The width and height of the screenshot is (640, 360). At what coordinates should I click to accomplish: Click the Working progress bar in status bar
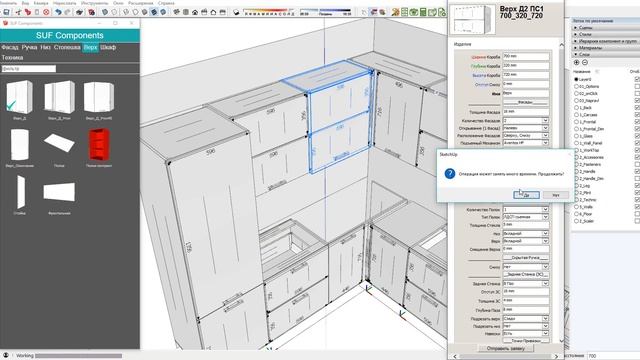pyautogui.click(x=78, y=356)
